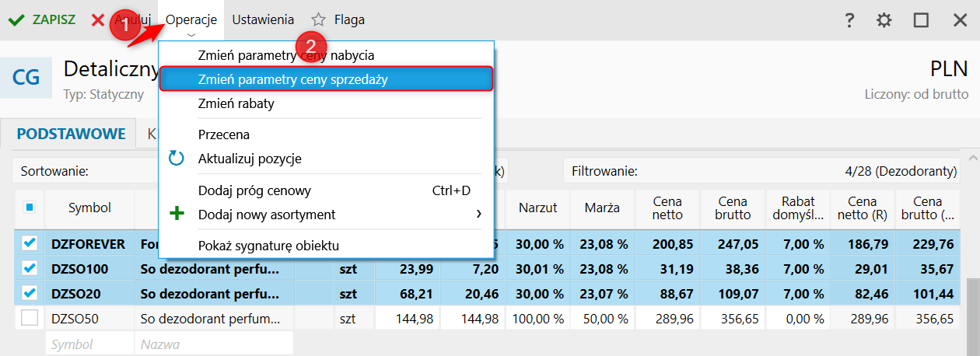Collapse the Operacje dropdown menu

click(x=191, y=20)
